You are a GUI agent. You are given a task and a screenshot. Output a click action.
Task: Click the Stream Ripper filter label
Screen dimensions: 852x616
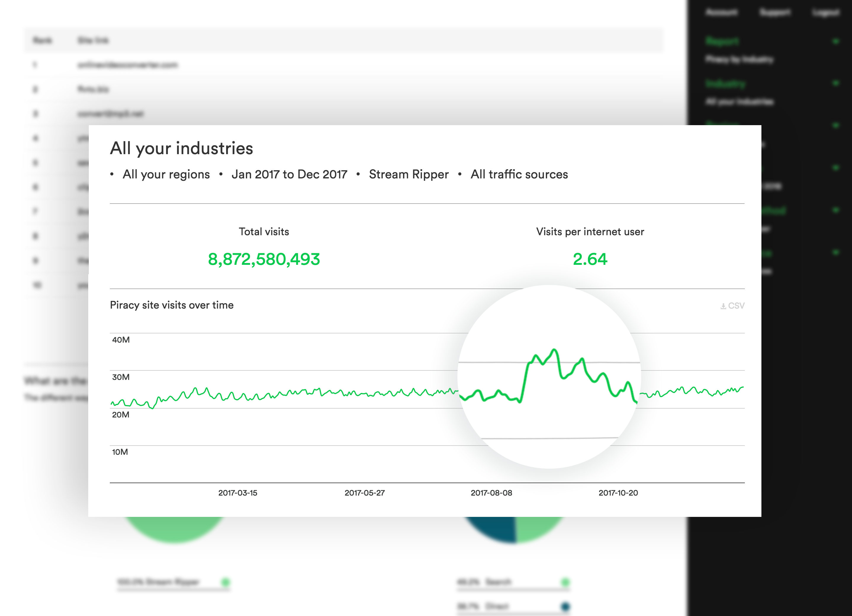(x=409, y=174)
